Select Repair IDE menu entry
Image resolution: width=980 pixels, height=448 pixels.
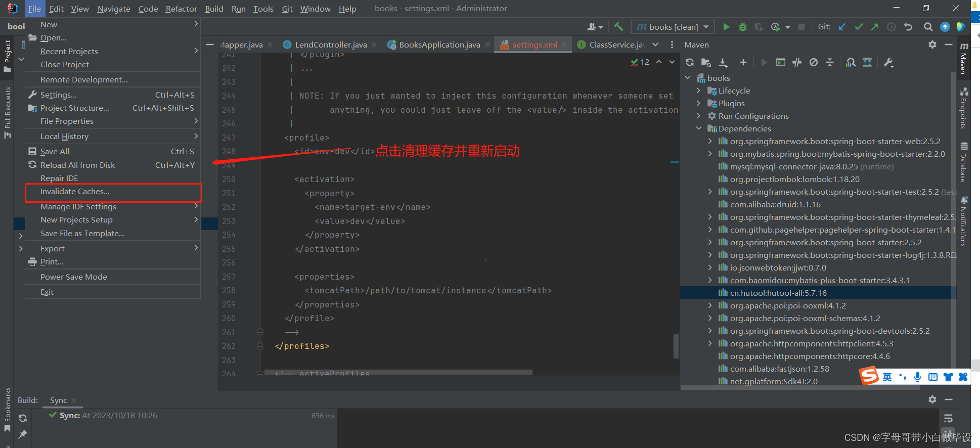click(113, 178)
